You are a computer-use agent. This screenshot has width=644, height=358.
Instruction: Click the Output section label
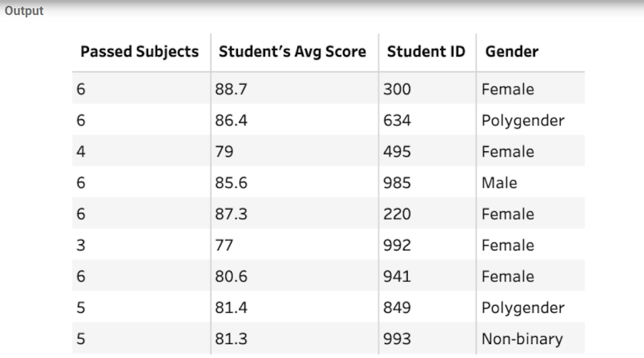(x=24, y=11)
